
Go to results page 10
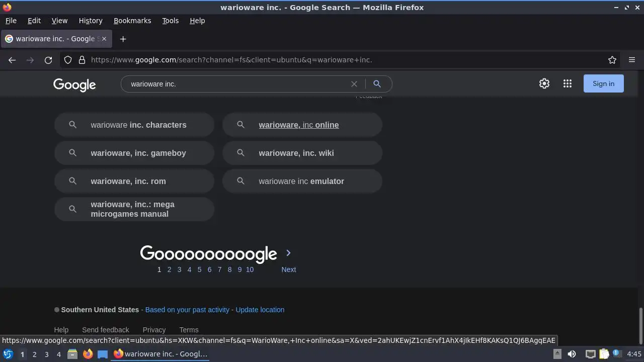(x=250, y=269)
